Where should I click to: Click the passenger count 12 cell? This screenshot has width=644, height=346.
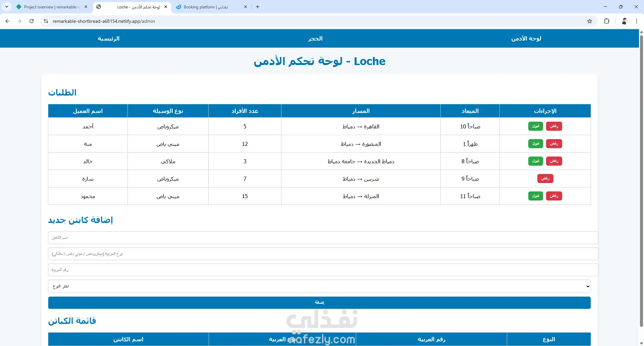coord(245,144)
